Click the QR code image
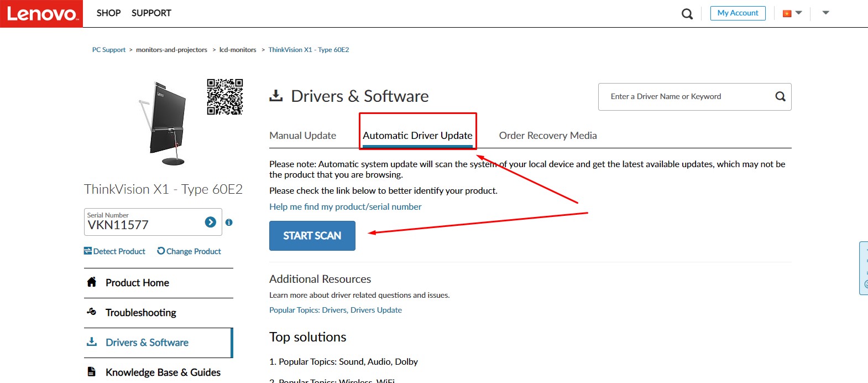The width and height of the screenshot is (868, 383). [224, 97]
